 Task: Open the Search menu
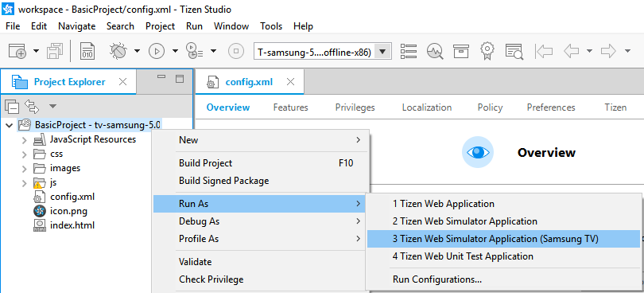click(x=120, y=26)
